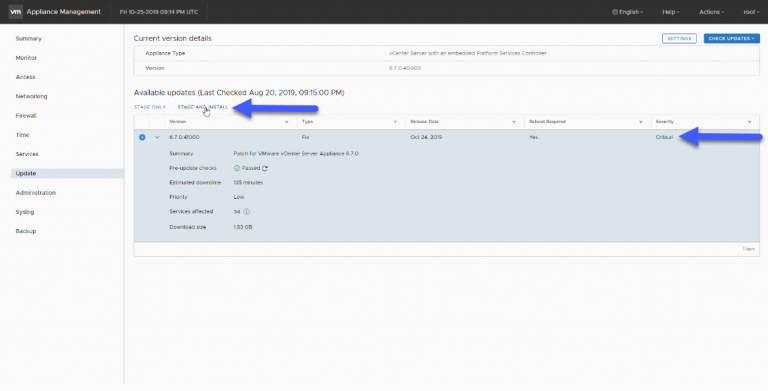Image resolution: width=768 pixels, height=391 pixels.
Task: Click the 1.83 GB download size value
Action: click(243, 227)
